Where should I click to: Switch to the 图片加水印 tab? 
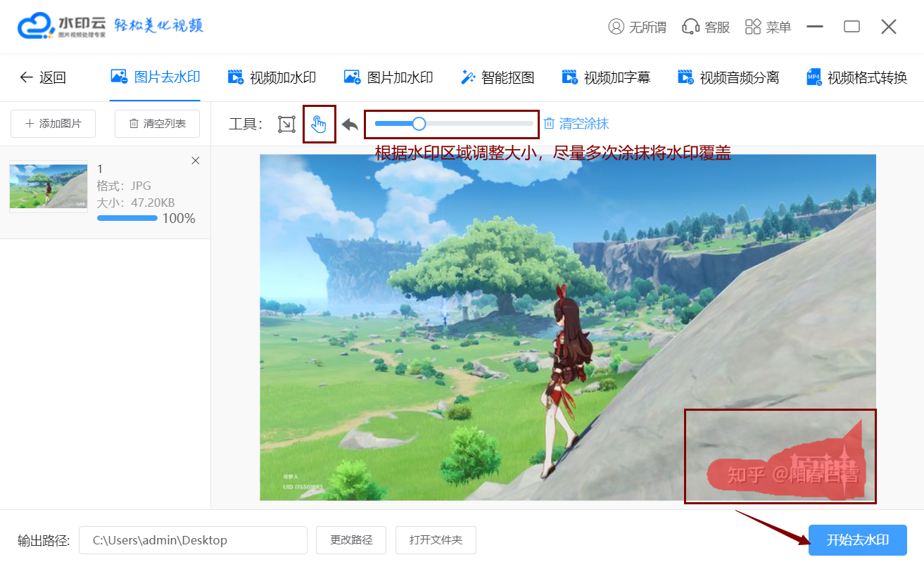(388, 77)
